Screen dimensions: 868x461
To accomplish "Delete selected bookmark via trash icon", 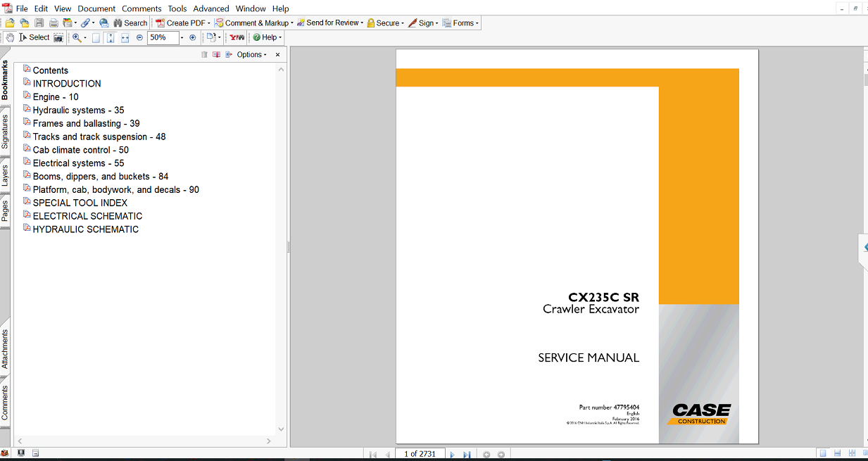I will [204, 54].
